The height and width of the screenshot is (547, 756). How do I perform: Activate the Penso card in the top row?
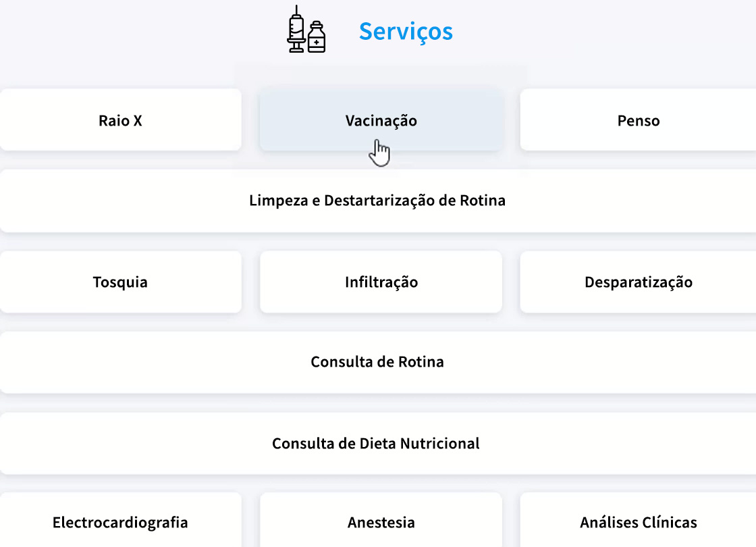[638, 120]
